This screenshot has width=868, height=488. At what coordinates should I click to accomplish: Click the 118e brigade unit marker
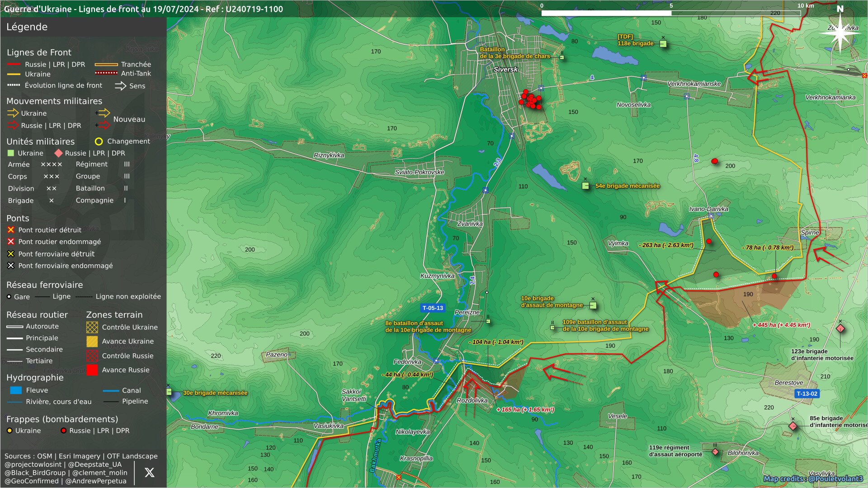pos(663,44)
